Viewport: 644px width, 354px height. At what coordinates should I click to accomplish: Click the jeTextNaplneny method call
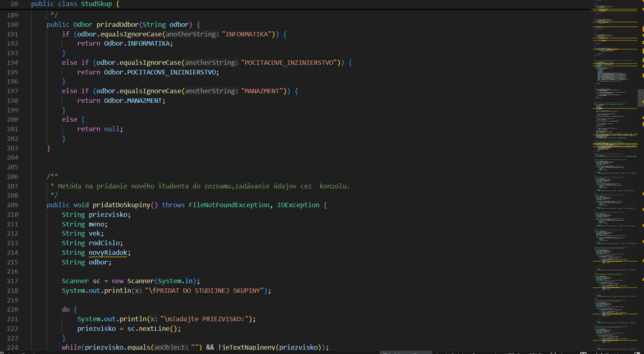pos(248,347)
